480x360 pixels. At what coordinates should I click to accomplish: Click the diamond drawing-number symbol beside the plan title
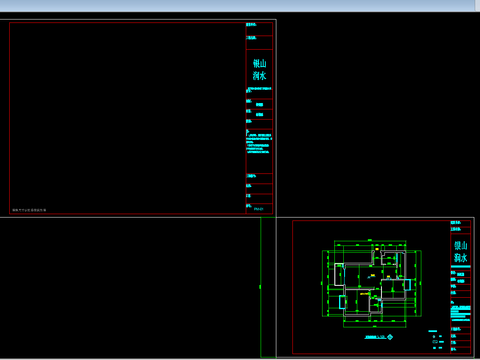(x=390, y=337)
